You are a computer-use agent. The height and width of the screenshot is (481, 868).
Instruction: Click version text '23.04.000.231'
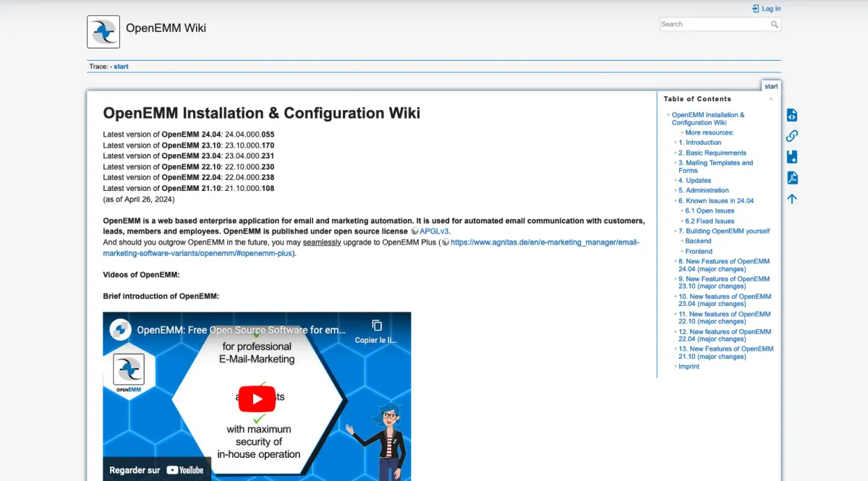[x=250, y=156]
